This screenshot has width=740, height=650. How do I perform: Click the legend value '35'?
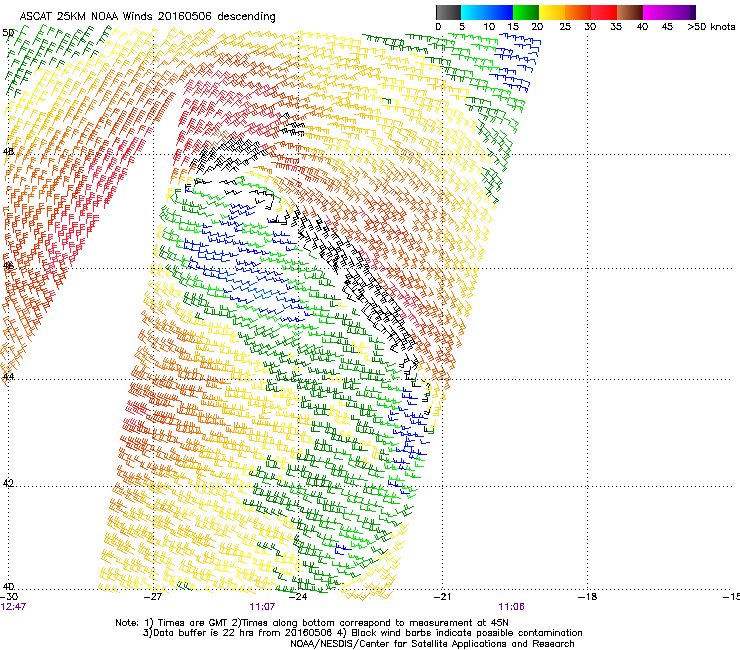(616, 27)
